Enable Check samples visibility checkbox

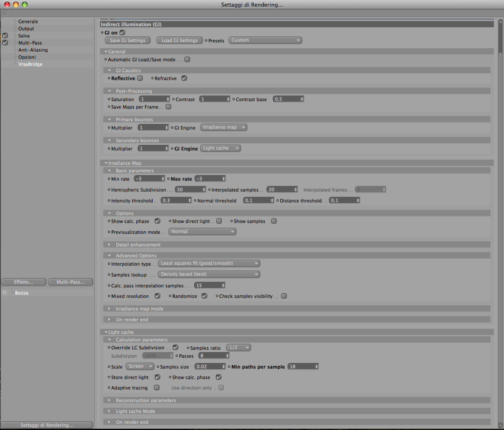[x=284, y=296]
